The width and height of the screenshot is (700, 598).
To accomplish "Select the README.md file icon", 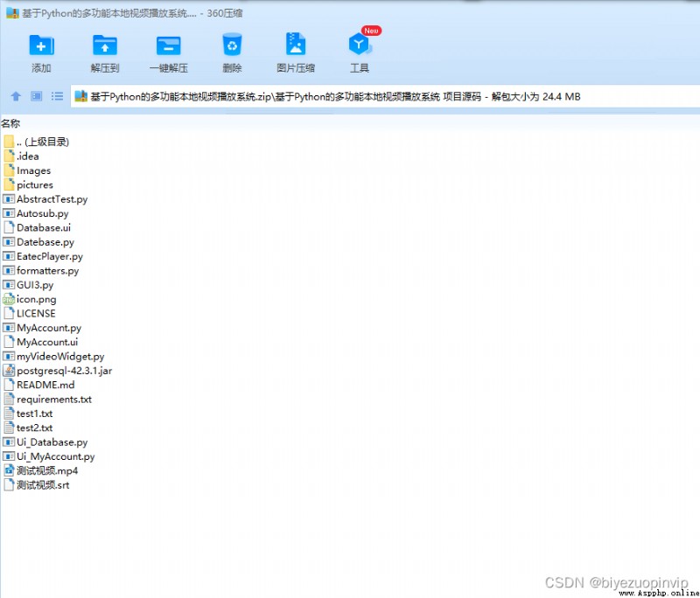I will [x=9, y=385].
